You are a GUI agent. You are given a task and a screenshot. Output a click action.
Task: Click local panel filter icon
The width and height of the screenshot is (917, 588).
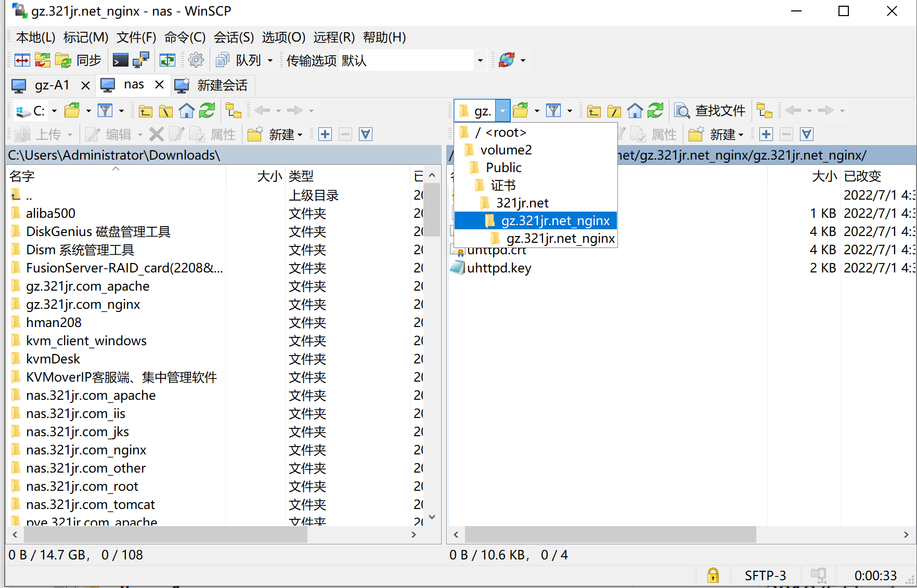pyautogui.click(x=105, y=111)
